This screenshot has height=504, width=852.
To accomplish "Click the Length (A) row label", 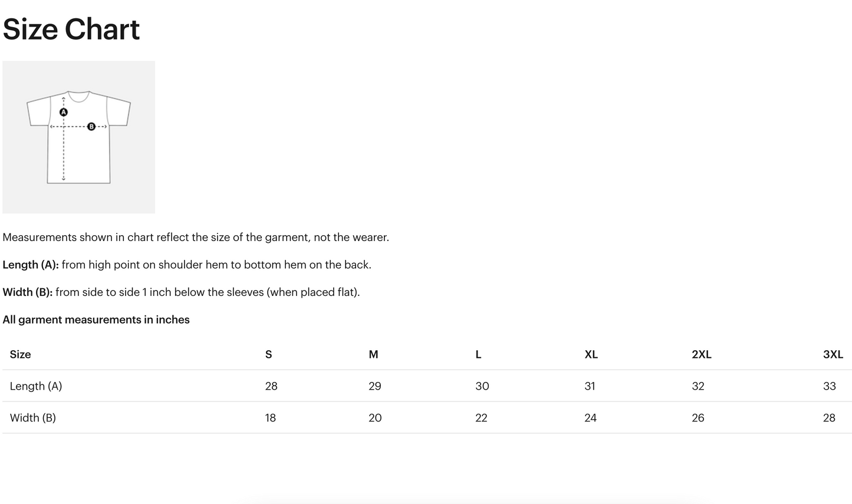I will pyautogui.click(x=36, y=386).
